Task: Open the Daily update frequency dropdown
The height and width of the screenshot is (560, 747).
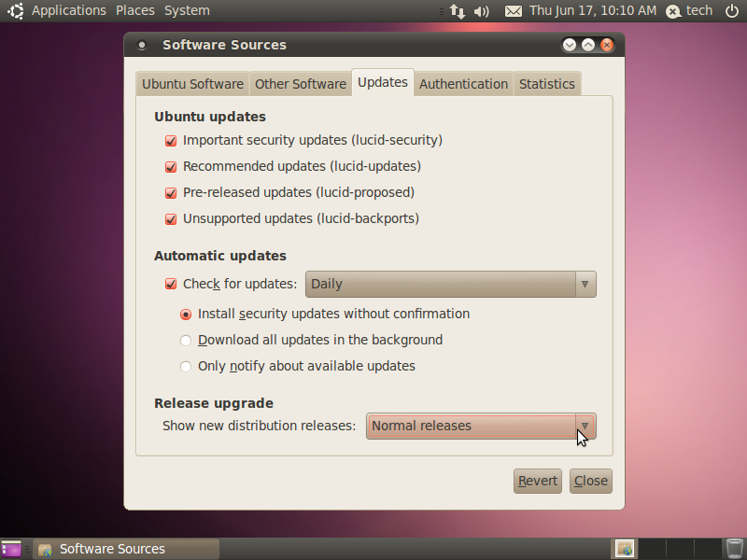Action: (451, 285)
